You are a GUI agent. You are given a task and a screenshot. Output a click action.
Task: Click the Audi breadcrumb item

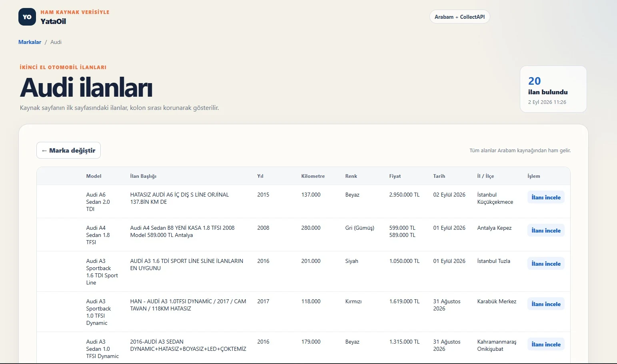(x=56, y=42)
